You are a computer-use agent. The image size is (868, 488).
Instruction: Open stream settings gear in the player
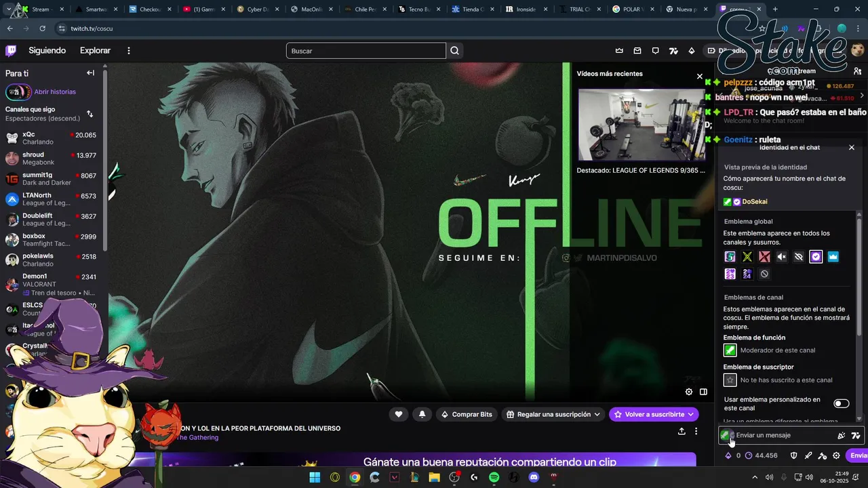pos(689,392)
